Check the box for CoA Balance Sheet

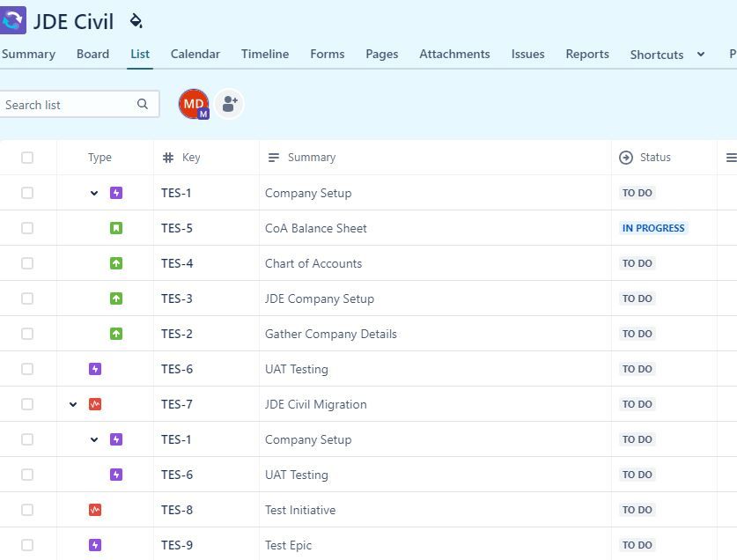point(27,228)
